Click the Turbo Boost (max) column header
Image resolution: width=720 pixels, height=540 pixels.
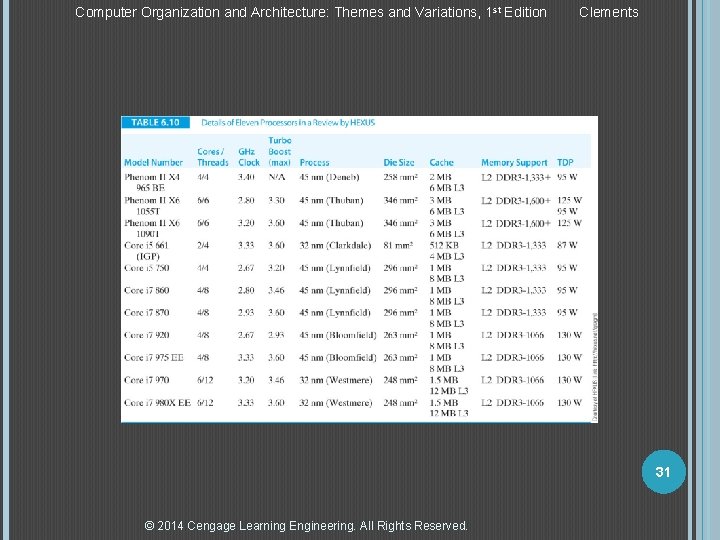pos(280,152)
